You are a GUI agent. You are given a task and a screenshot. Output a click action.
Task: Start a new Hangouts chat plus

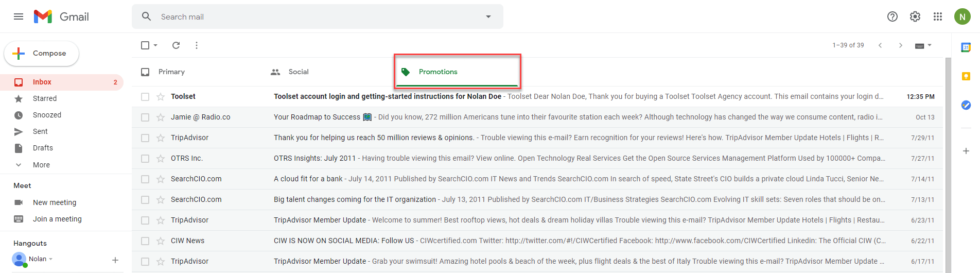coord(115,260)
